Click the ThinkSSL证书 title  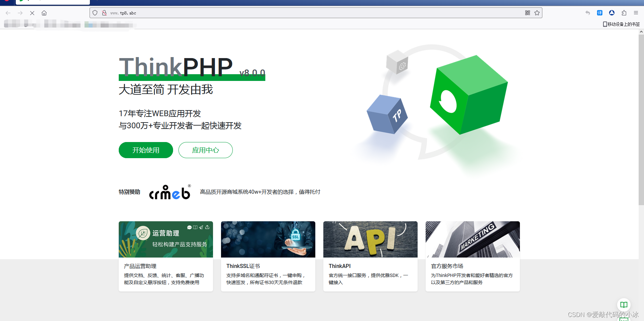[x=243, y=266]
